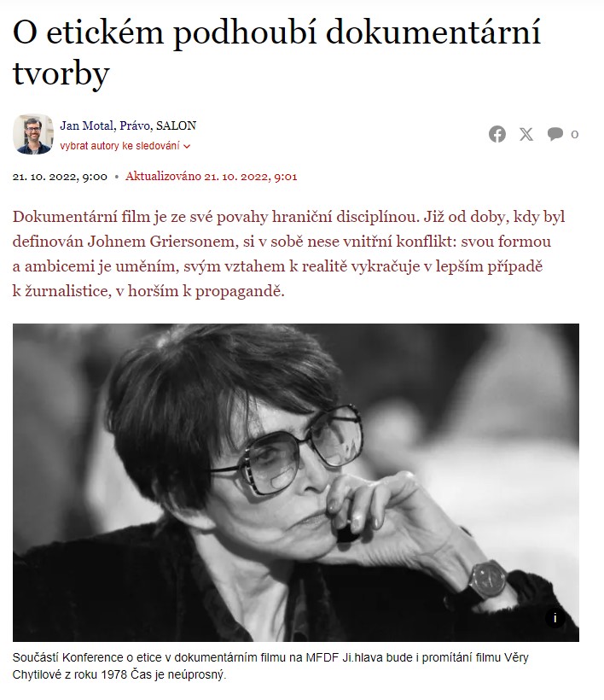Click the photo caption about MFDF Ji.hlava
This screenshot has height=700, width=604.
(270, 666)
